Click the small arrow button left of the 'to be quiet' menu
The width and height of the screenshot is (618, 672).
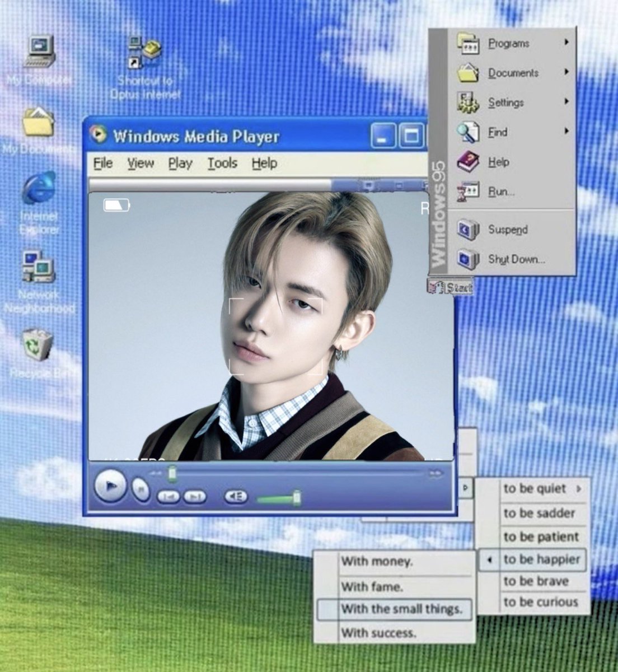tap(466, 488)
